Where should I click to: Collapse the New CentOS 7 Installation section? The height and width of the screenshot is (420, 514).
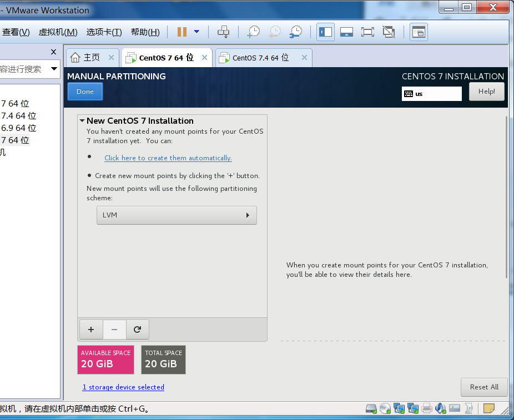pyautogui.click(x=82, y=120)
